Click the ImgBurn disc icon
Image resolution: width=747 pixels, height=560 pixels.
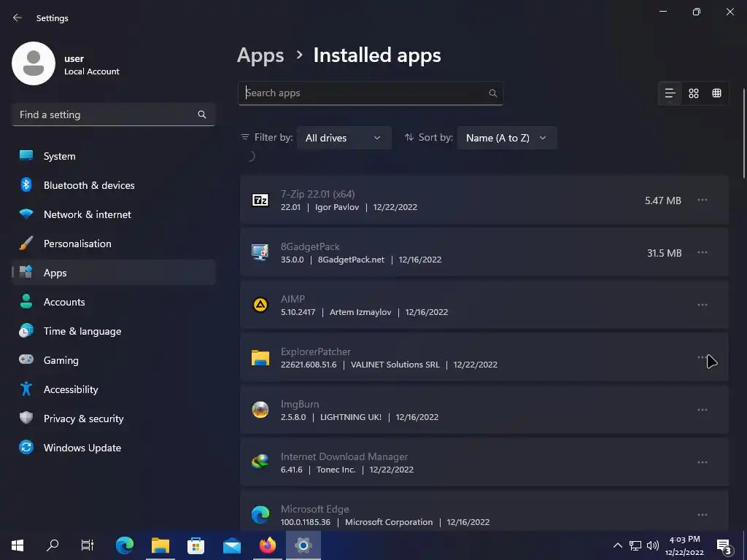[260, 410]
